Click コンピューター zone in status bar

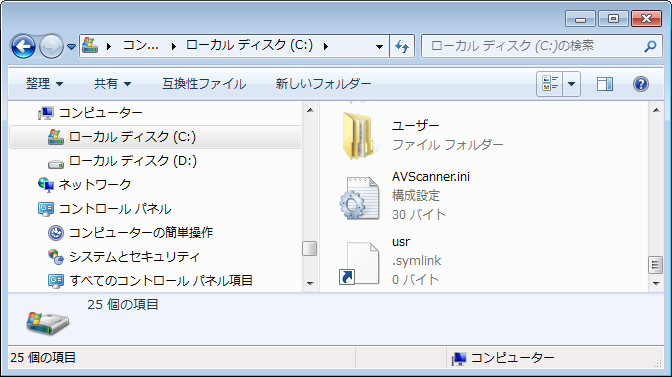513,358
